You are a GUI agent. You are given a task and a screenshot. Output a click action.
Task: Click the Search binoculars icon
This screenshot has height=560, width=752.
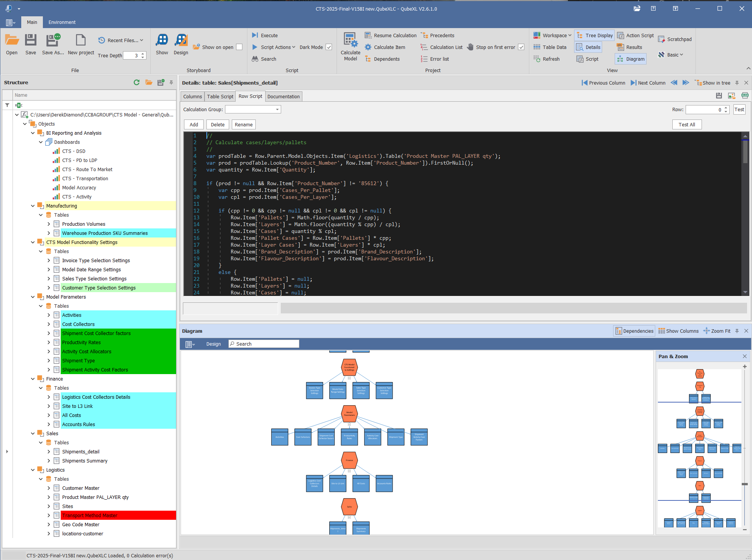(x=255, y=59)
